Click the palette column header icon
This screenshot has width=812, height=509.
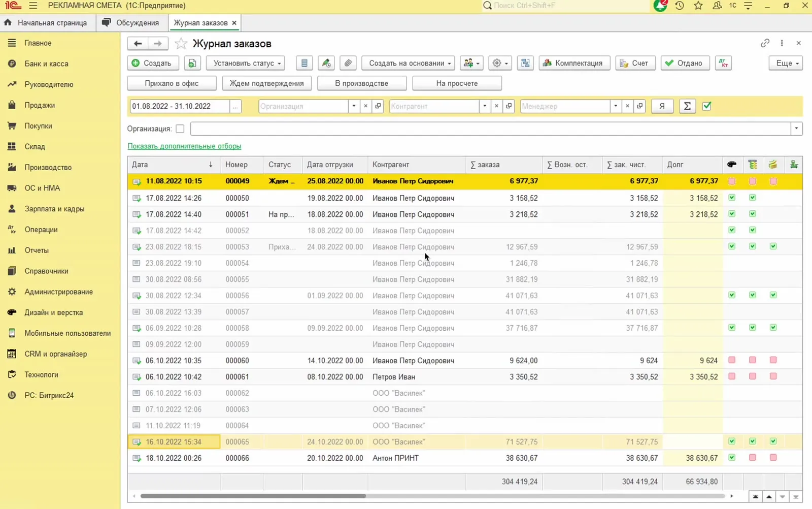click(732, 165)
